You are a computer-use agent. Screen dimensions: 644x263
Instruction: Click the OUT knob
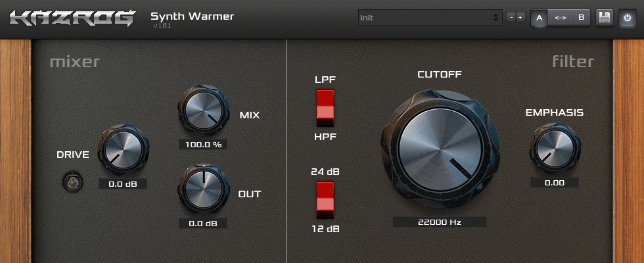[203, 189]
